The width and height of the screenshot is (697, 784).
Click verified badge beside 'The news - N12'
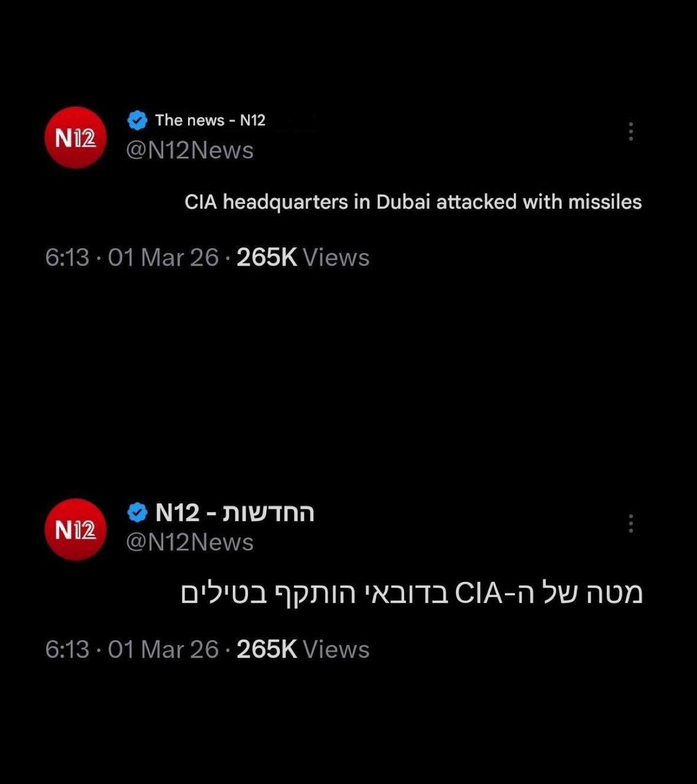(x=137, y=120)
